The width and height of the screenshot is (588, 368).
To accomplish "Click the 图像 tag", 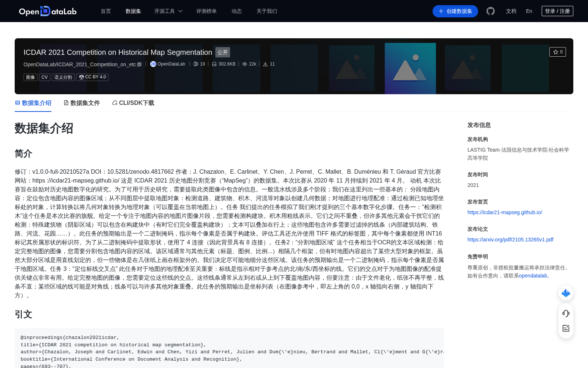I will [31, 77].
